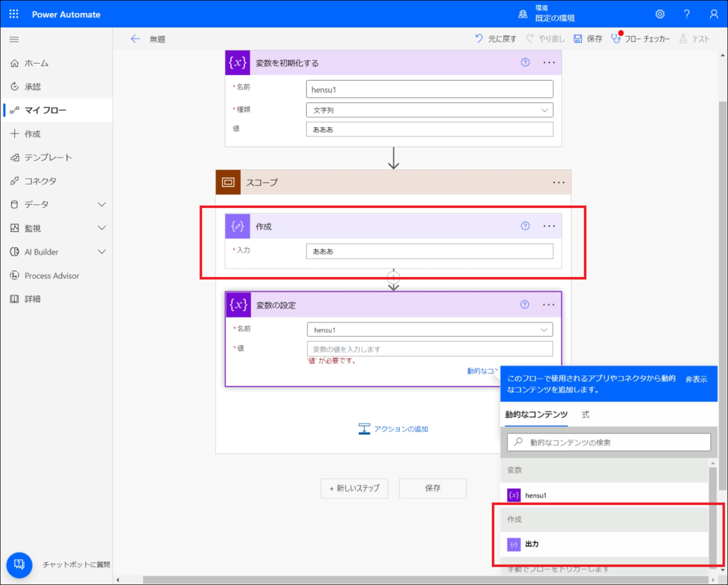Open the app launcher waffle icon
The width and height of the screenshot is (728, 585).
(14, 14)
